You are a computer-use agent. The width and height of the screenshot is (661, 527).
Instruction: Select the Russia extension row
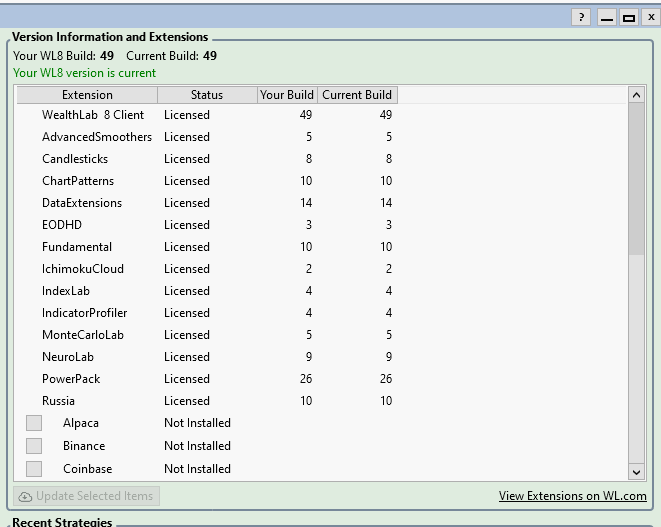click(x=207, y=401)
